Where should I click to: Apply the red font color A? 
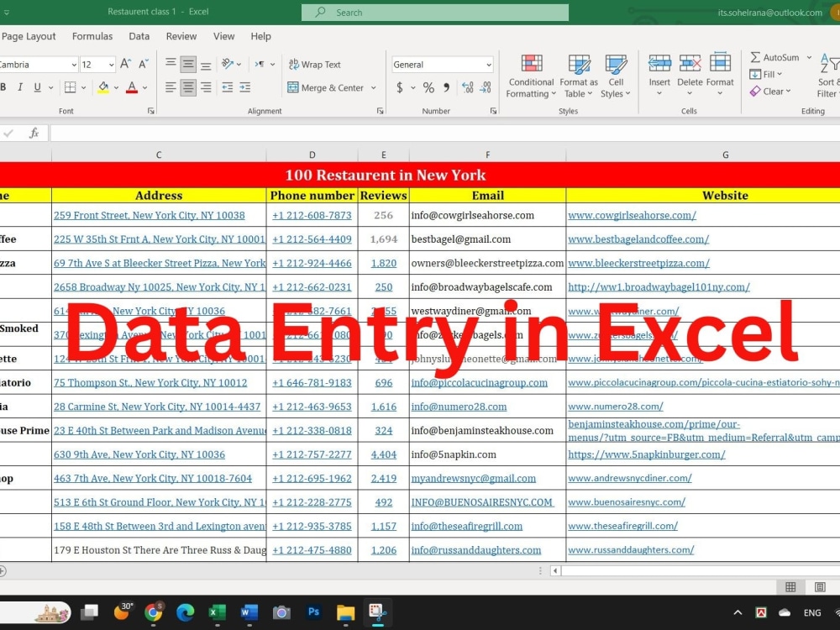pos(132,87)
